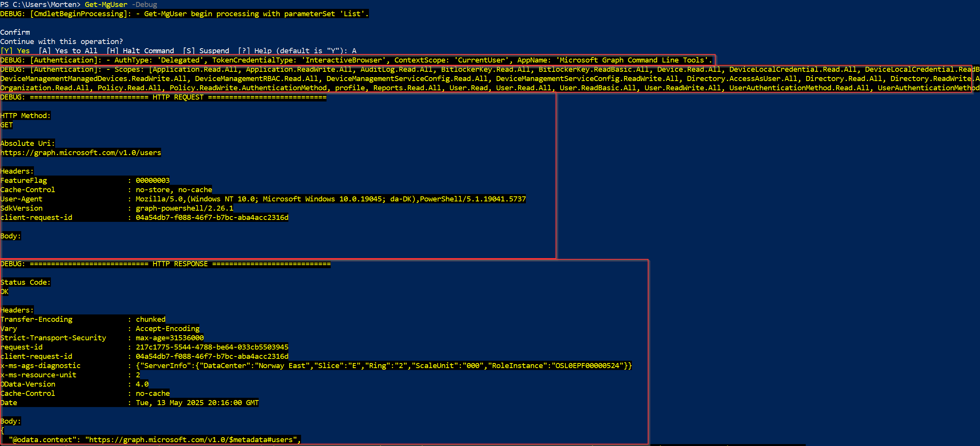Screen dimensions: 980x446
Task: Click the x-ms-ags-diagnostic ServerInfo JSON
Action: pyautogui.click(x=384, y=366)
